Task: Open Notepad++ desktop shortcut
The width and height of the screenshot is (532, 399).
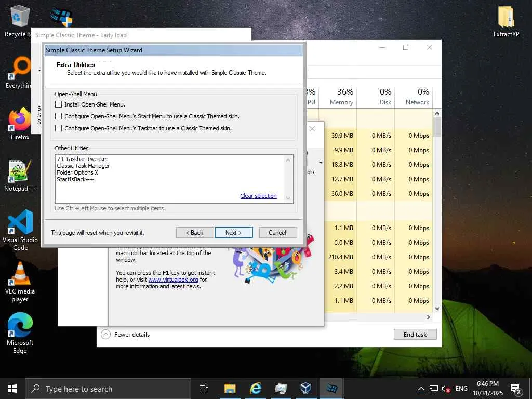Action: 20,176
